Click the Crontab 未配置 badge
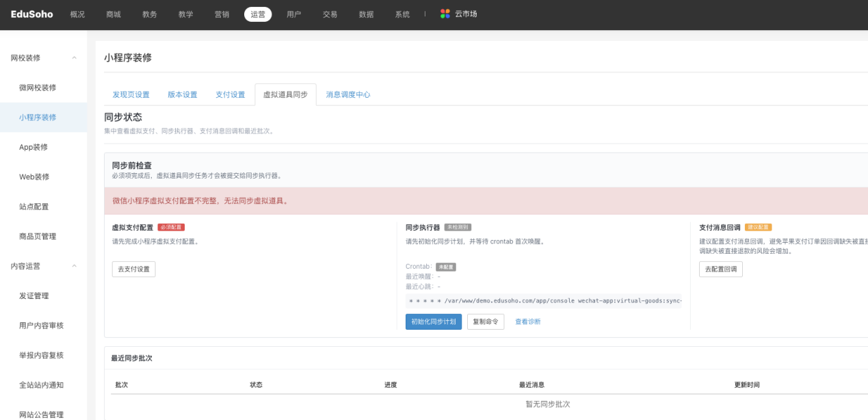Viewport: 868px width, 420px height. click(446, 267)
